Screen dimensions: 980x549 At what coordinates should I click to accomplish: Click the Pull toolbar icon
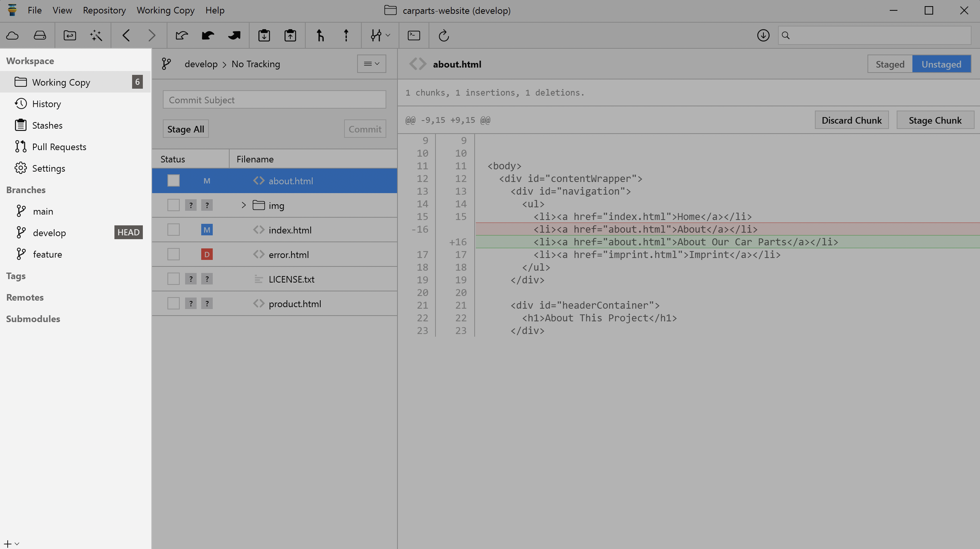208,36
